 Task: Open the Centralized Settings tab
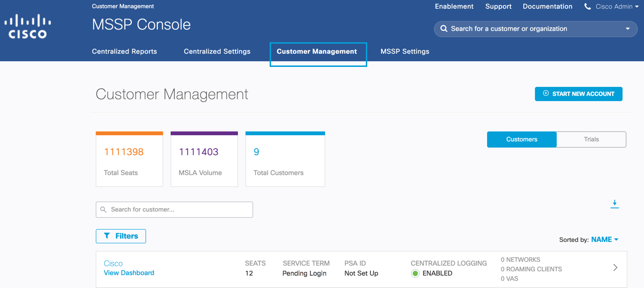(x=217, y=51)
